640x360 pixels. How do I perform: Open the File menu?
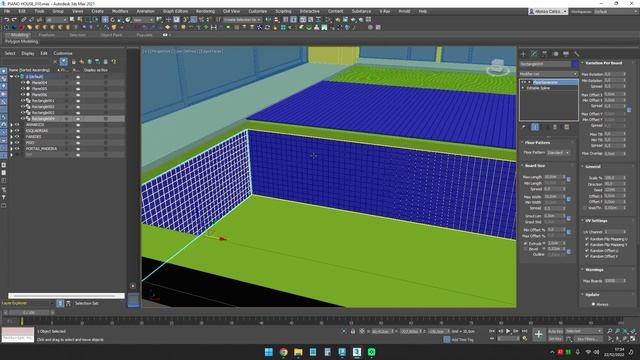pos(7,11)
